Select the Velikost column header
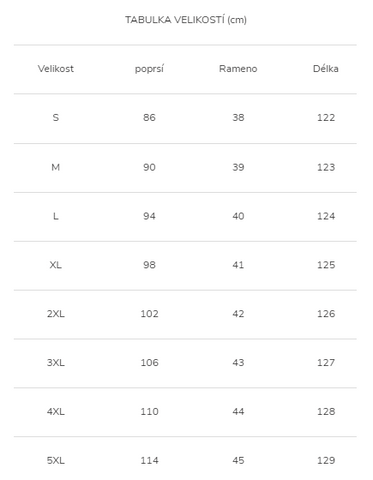 click(x=56, y=69)
